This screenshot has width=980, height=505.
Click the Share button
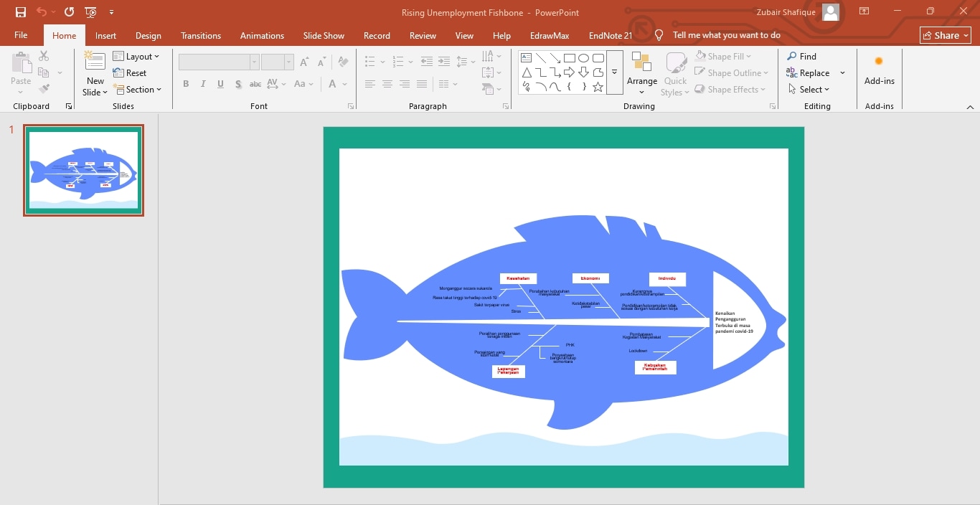pyautogui.click(x=944, y=34)
